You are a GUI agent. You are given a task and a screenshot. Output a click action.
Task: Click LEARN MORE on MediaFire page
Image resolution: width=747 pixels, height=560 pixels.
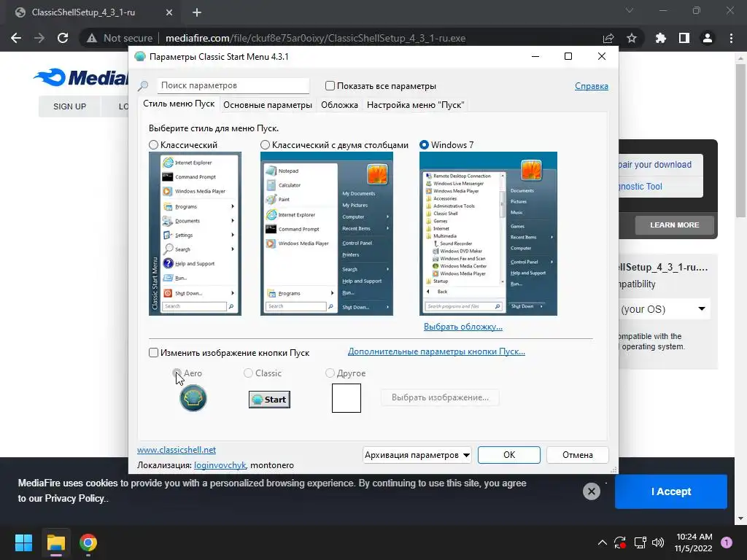coord(674,225)
